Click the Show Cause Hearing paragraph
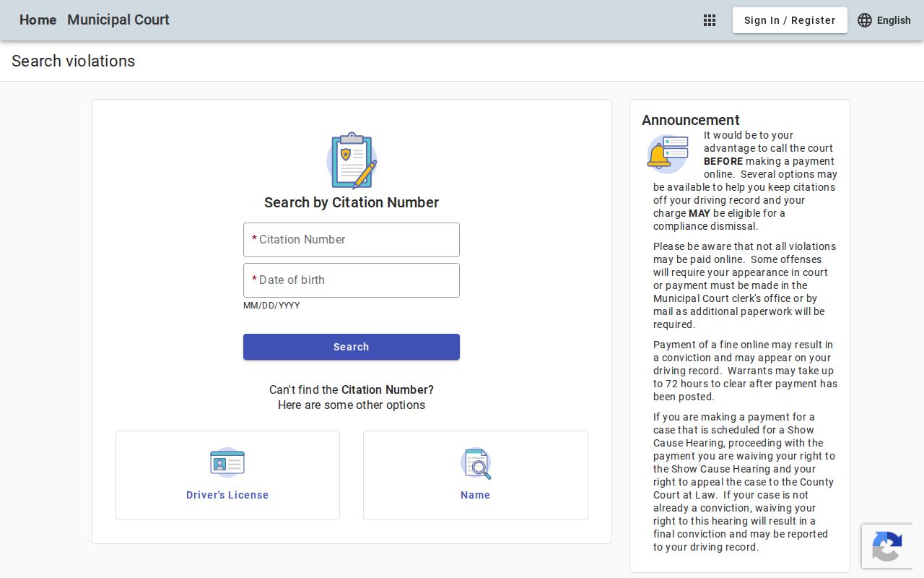Viewport: 924px width, 578px height. tap(745, 482)
